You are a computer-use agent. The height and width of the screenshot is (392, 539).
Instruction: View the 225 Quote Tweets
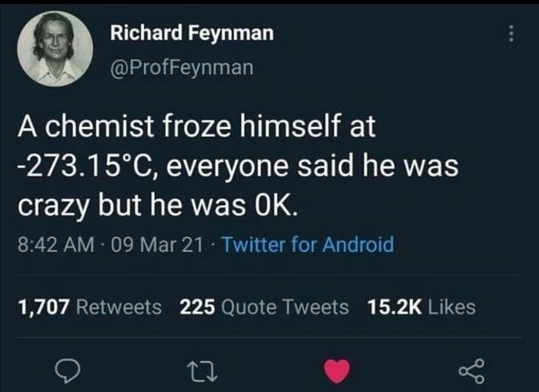264,307
